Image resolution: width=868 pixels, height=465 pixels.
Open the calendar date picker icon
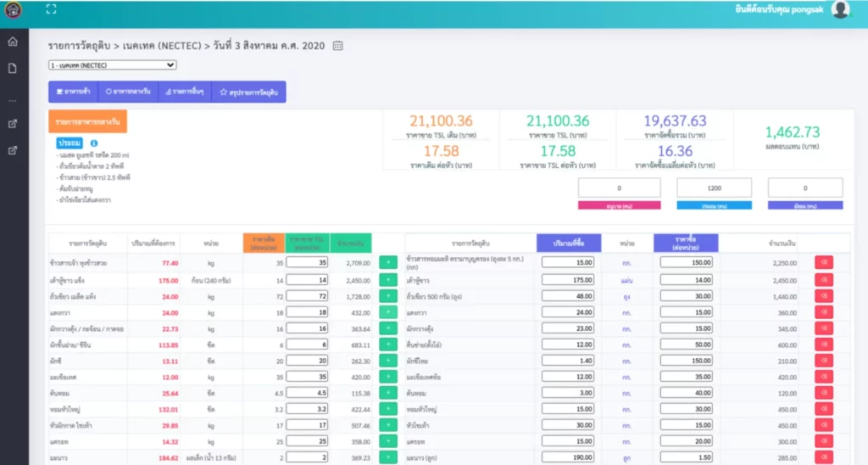[x=337, y=46]
